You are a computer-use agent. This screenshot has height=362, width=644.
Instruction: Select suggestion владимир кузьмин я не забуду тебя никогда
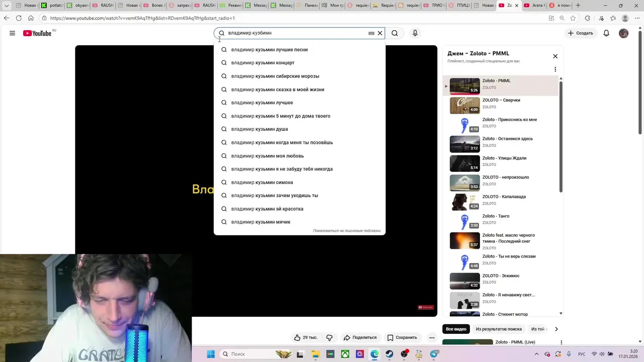tap(299, 169)
